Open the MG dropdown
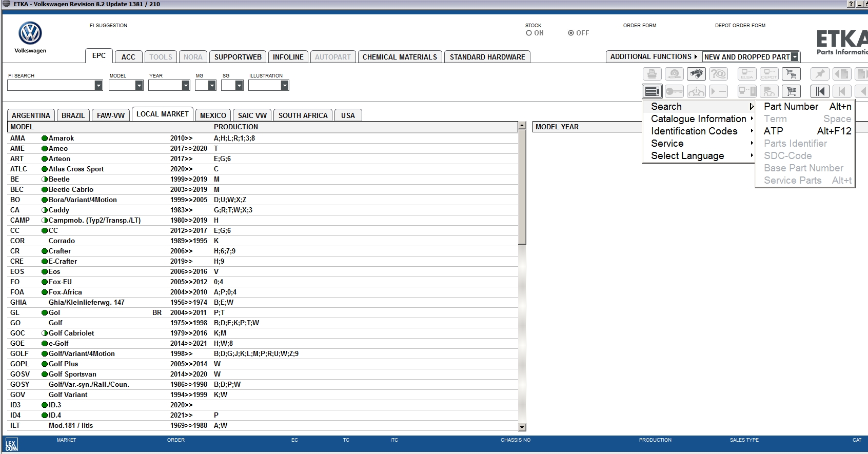868x454 pixels. click(x=212, y=86)
